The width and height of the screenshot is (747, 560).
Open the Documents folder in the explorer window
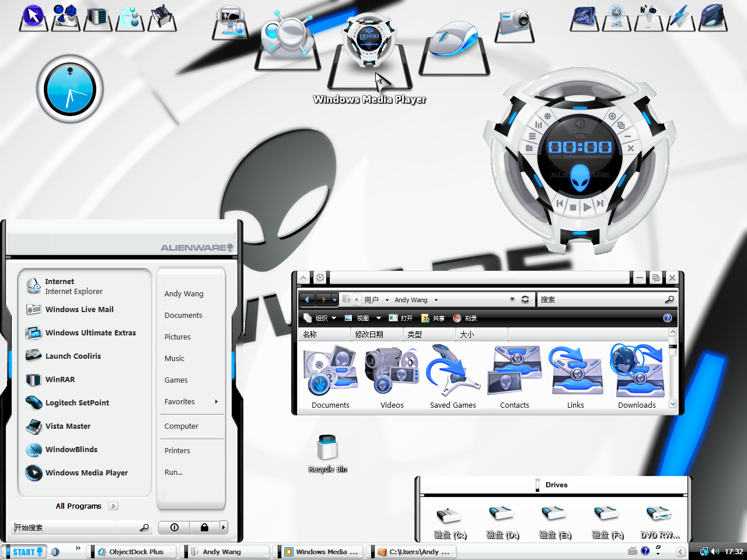(331, 377)
